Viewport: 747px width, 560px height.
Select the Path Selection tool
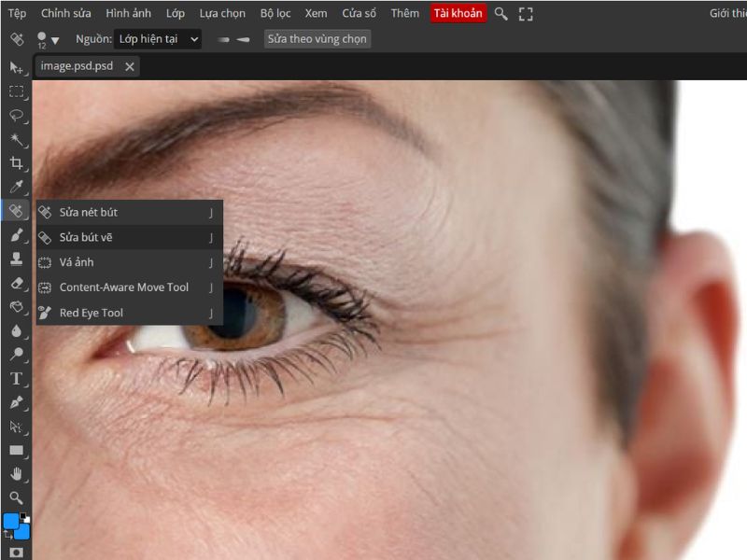(x=16, y=427)
